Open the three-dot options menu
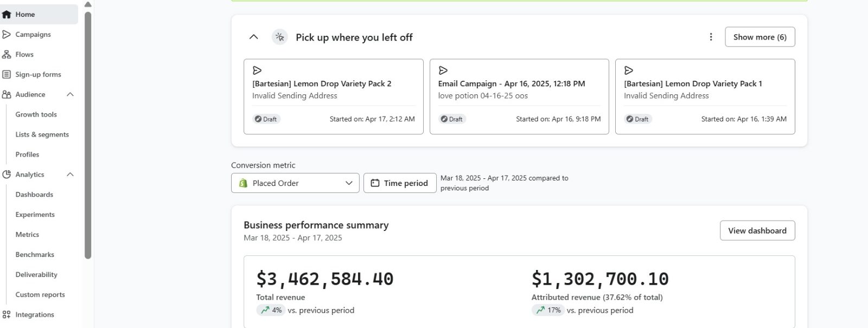This screenshot has width=868, height=328. tap(711, 37)
